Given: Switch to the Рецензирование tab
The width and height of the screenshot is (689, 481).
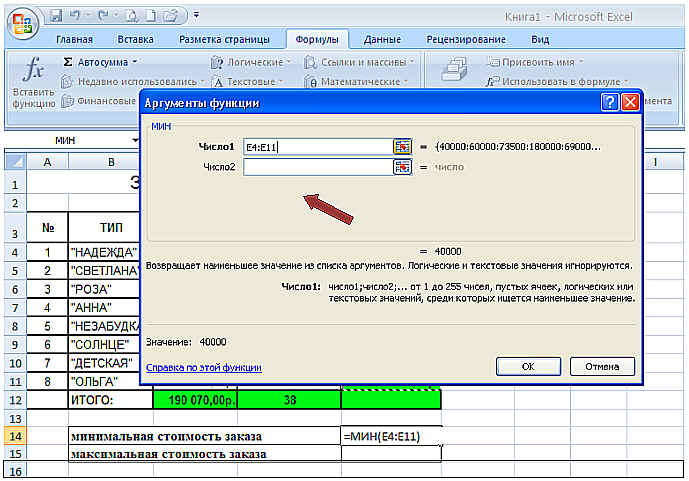Looking at the screenshot, I should click(466, 40).
